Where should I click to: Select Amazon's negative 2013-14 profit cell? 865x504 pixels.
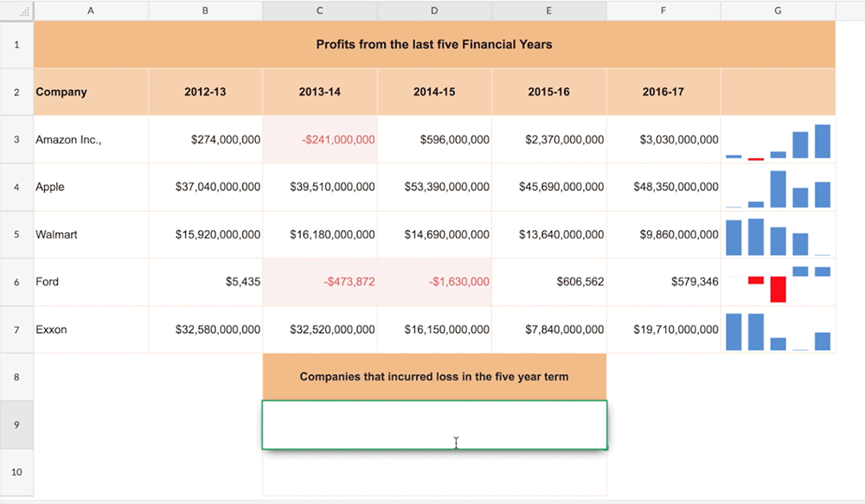pyautogui.click(x=320, y=139)
